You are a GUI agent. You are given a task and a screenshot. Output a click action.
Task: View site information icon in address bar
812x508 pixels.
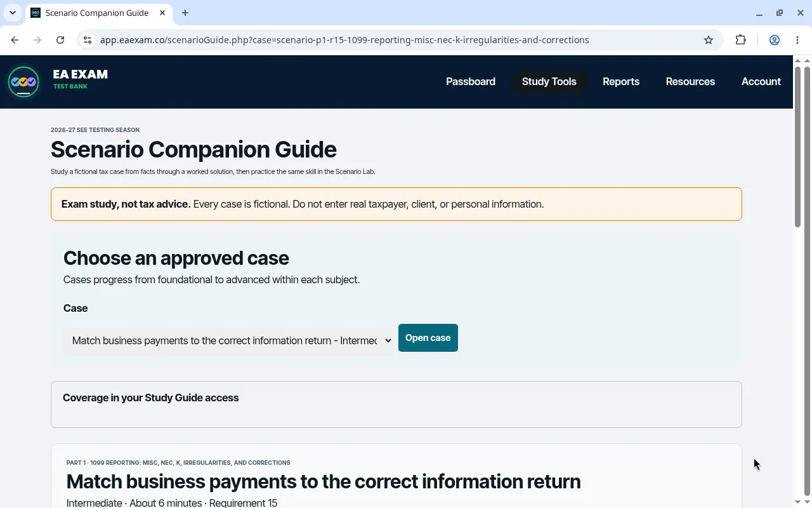[x=88, y=40]
